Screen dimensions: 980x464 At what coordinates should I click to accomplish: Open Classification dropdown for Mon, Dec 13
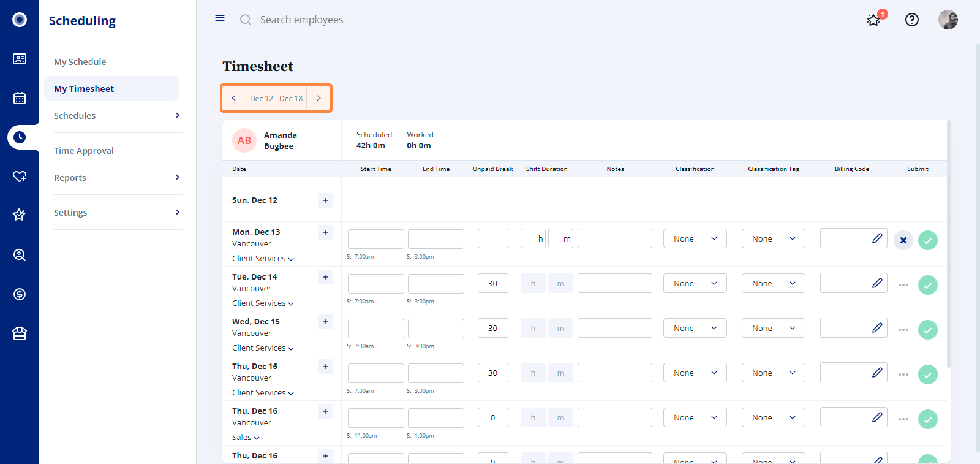[695, 239]
